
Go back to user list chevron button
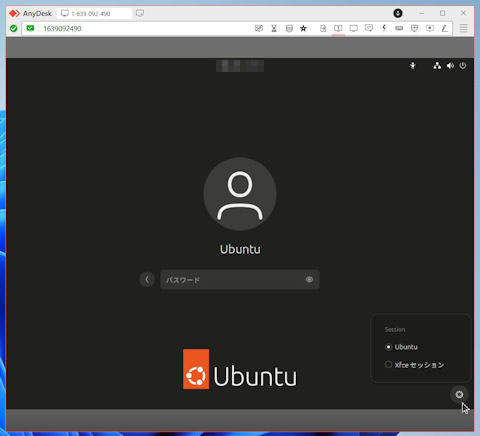(147, 279)
